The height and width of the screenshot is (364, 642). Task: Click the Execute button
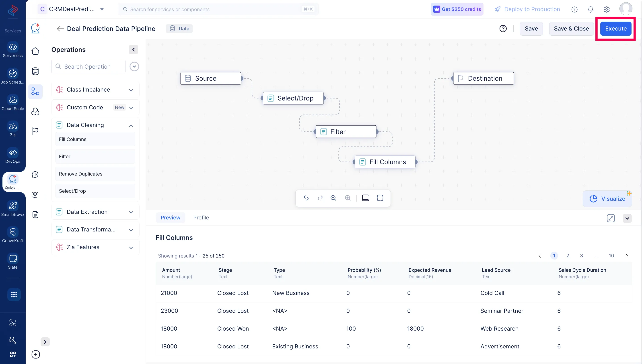(615, 29)
